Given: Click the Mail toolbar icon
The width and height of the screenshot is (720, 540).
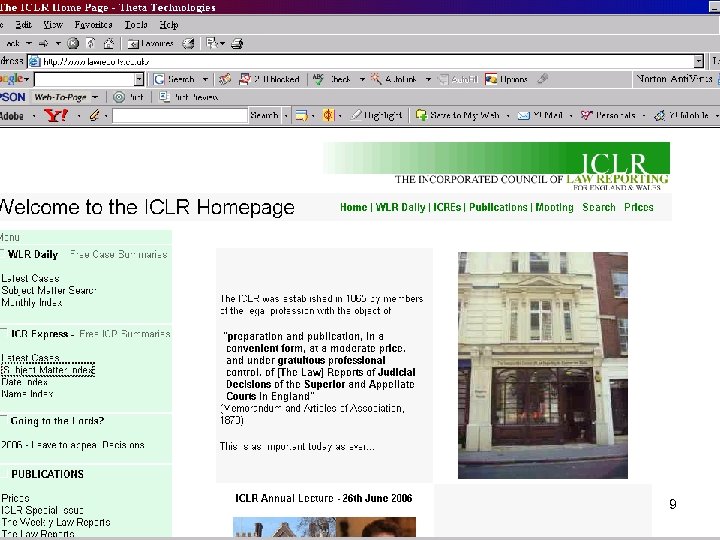Looking at the screenshot, I should click(x=211, y=44).
